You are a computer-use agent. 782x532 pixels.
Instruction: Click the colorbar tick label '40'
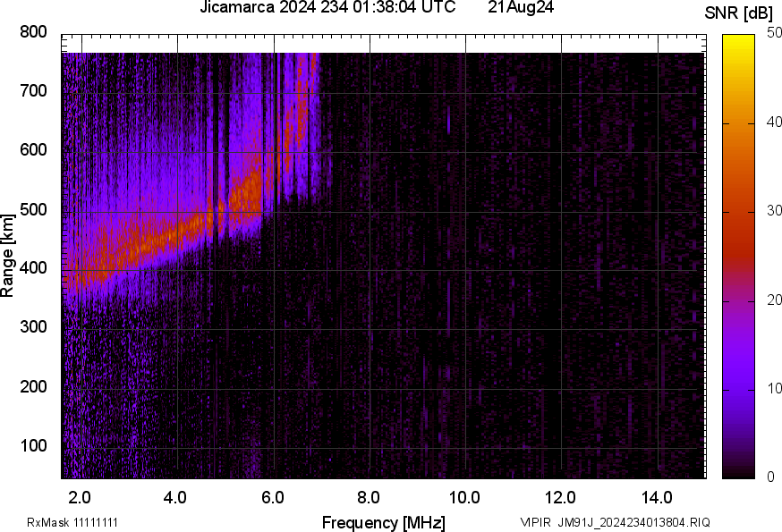point(775,122)
